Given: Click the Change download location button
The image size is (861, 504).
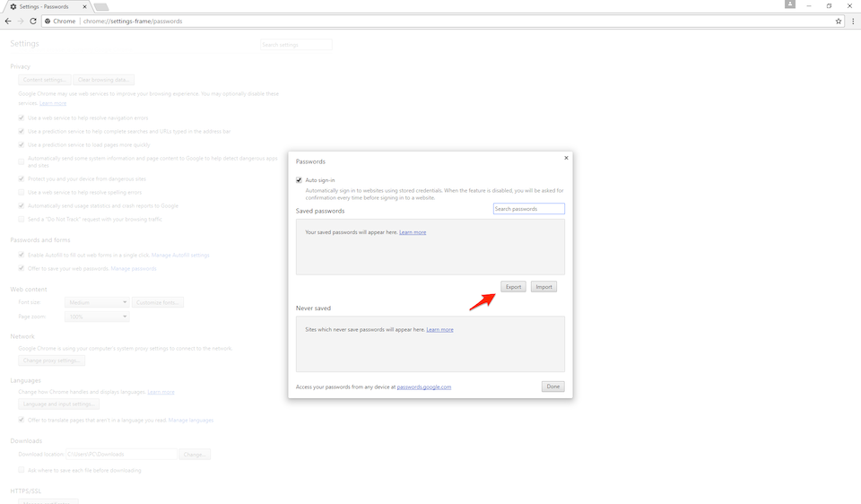Looking at the screenshot, I should coord(195,455).
